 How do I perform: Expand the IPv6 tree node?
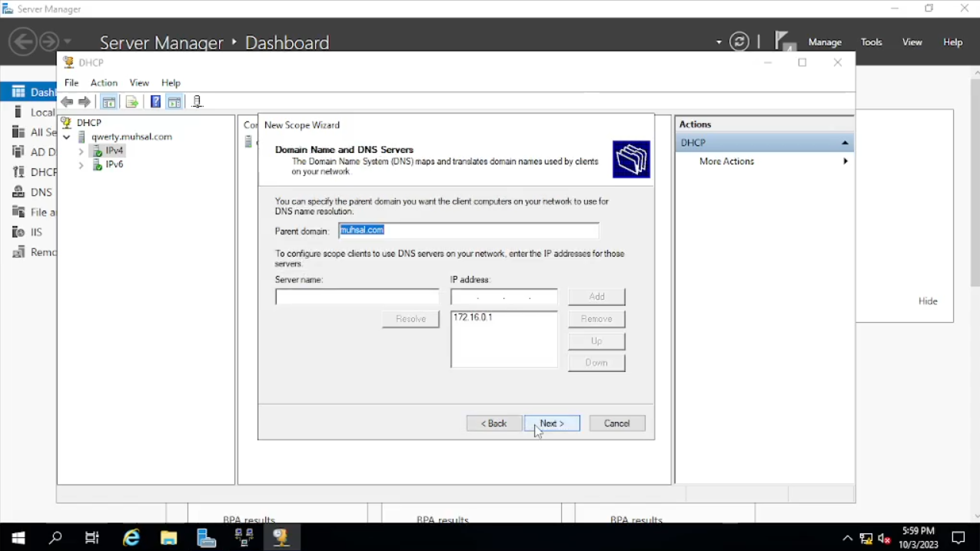pyautogui.click(x=81, y=165)
